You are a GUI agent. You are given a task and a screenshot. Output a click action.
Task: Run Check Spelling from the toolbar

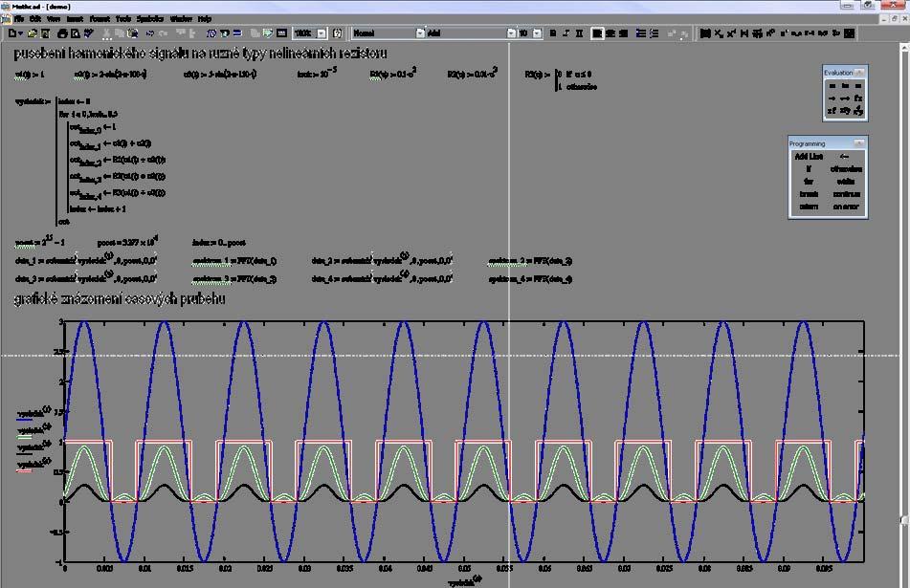coord(88,33)
